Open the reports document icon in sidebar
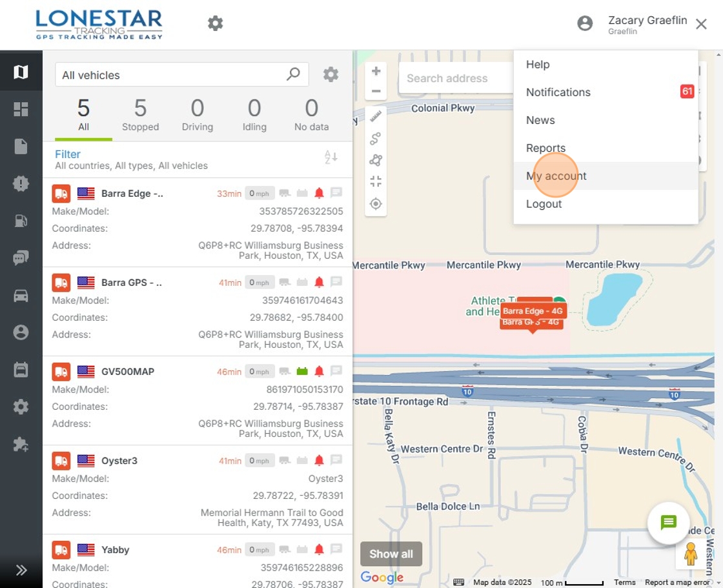Image resolution: width=723 pixels, height=588 pixels. pos(21,146)
